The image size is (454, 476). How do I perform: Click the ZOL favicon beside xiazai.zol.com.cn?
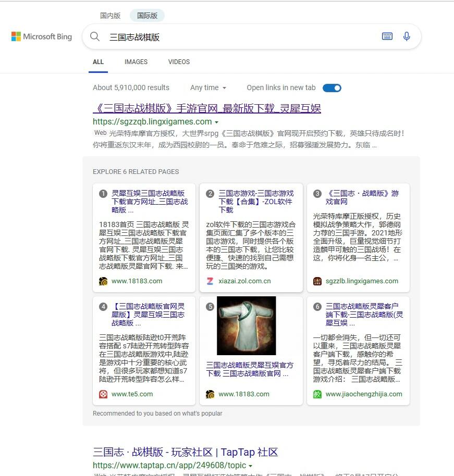[x=210, y=281]
